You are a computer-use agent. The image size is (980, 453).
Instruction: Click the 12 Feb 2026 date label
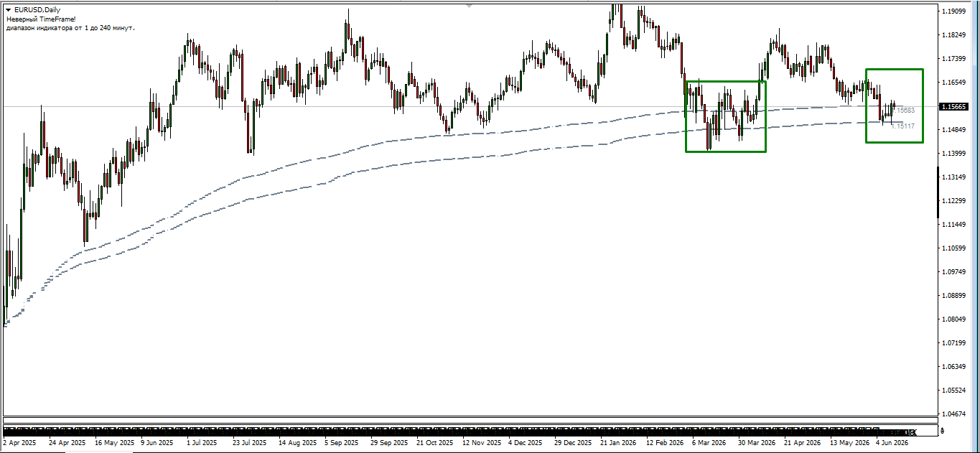[x=666, y=444]
